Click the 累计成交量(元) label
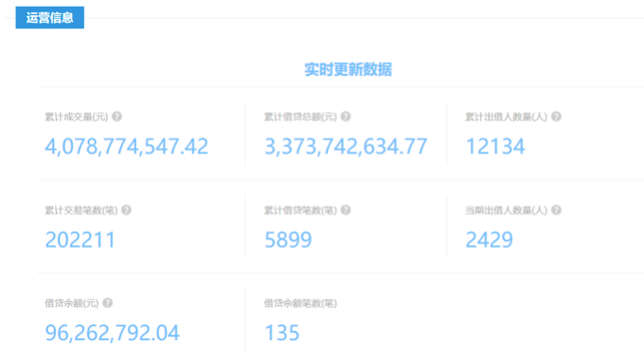644x361 pixels. (77, 117)
